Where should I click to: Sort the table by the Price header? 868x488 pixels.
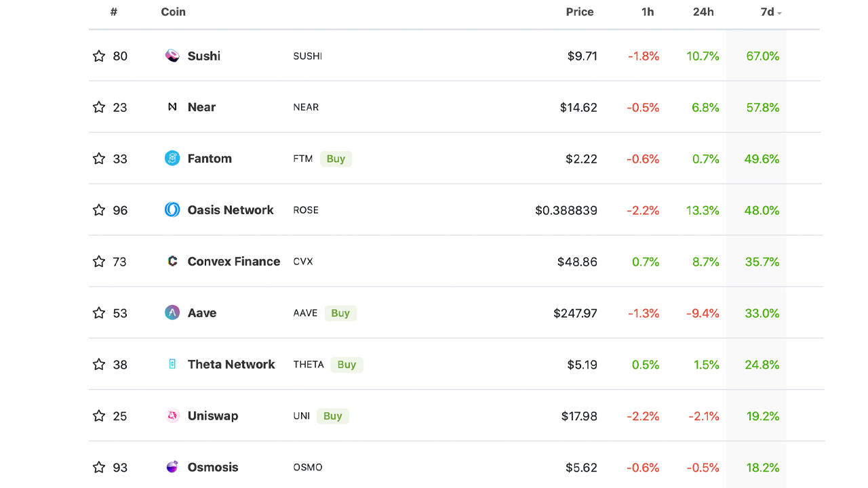(x=580, y=12)
